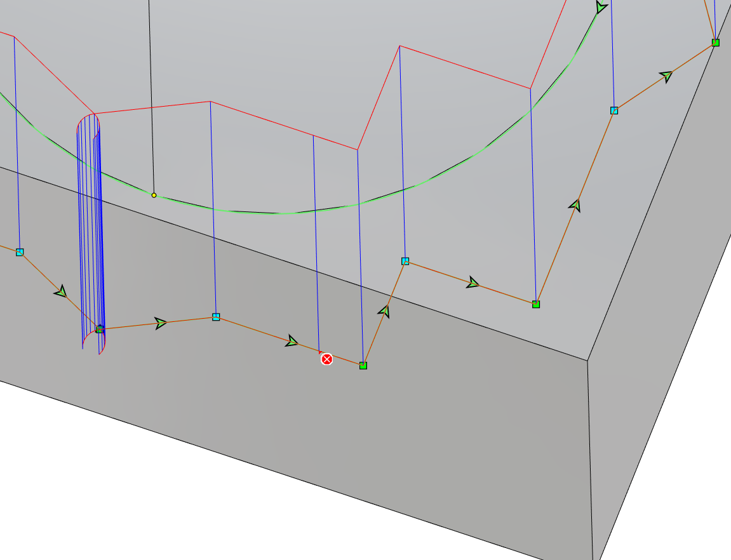Screen dimensions: 731x560
Task: Pick the cyan node between cylinder and error marker
Action: 216,317
